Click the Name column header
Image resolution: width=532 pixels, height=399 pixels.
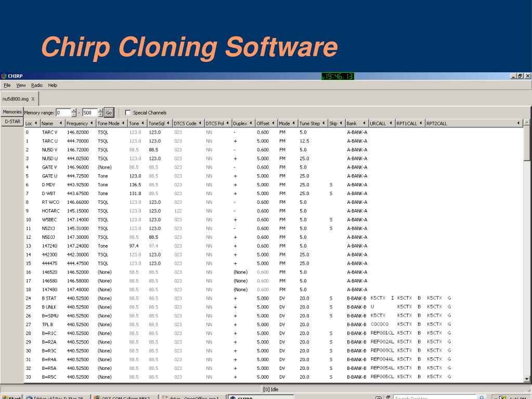pos(52,123)
